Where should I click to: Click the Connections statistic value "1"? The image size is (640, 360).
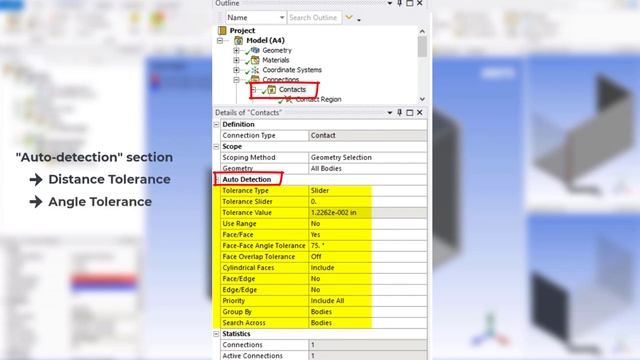[368, 345]
